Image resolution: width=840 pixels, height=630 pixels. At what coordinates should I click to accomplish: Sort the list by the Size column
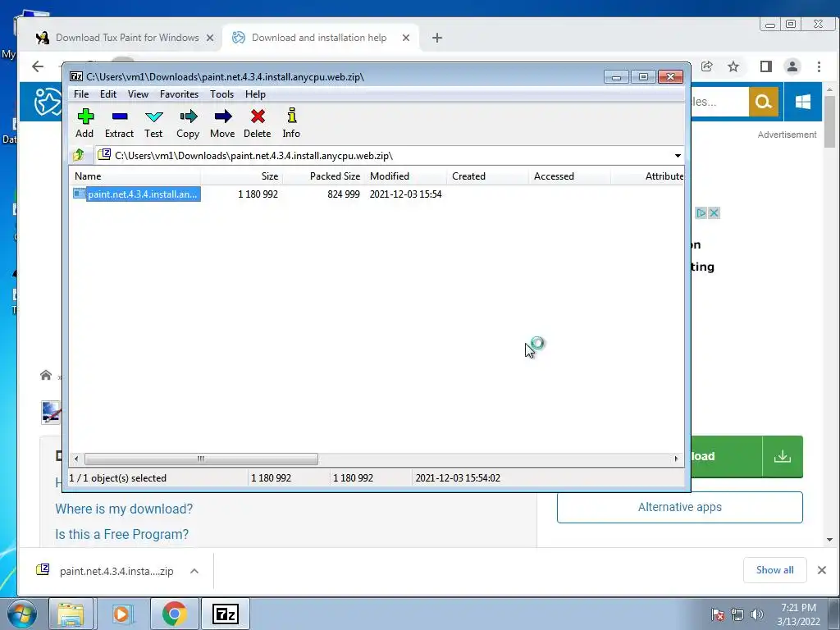coord(242,176)
